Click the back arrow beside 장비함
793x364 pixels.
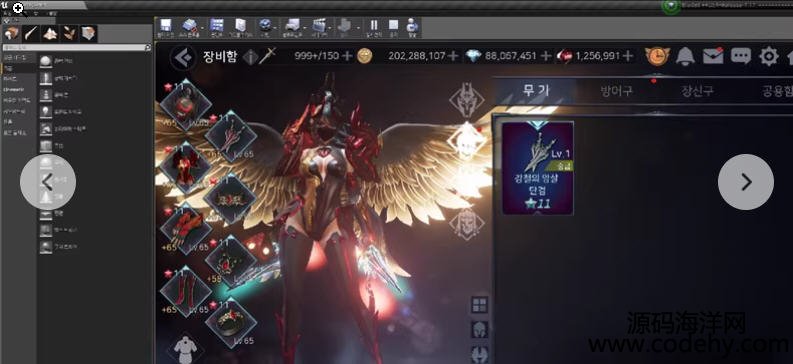(x=184, y=57)
